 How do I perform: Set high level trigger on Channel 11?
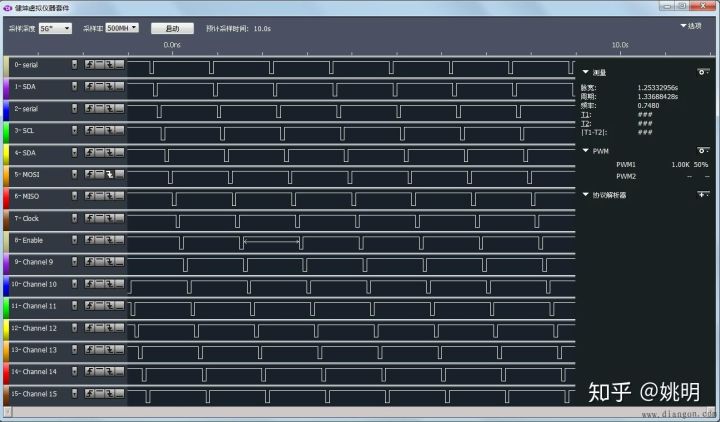(x=100, y=306)
